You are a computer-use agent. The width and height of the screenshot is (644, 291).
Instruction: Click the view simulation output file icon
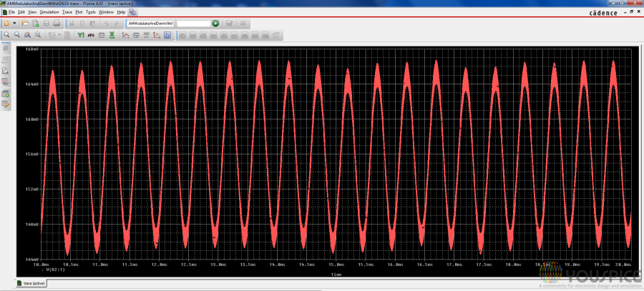(6, 71)
